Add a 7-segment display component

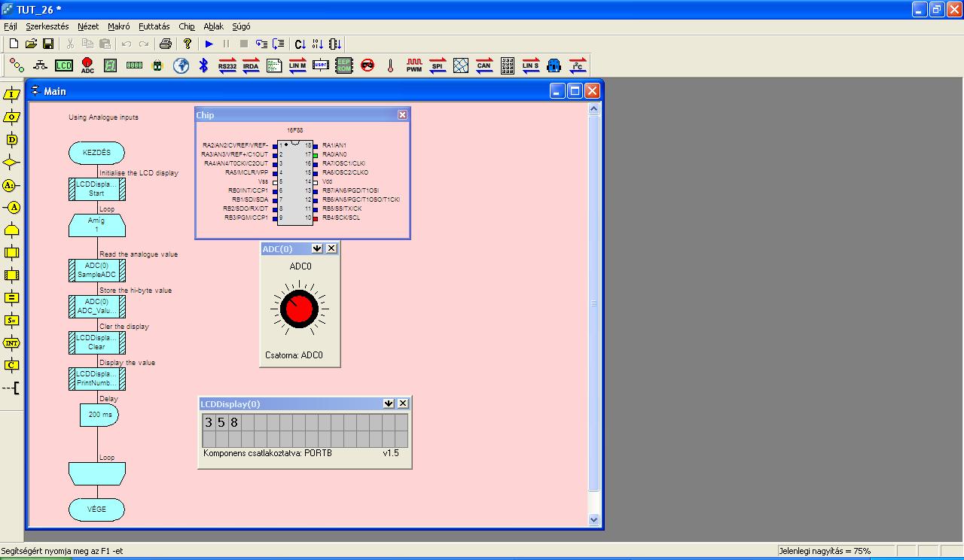coord(110,65)
